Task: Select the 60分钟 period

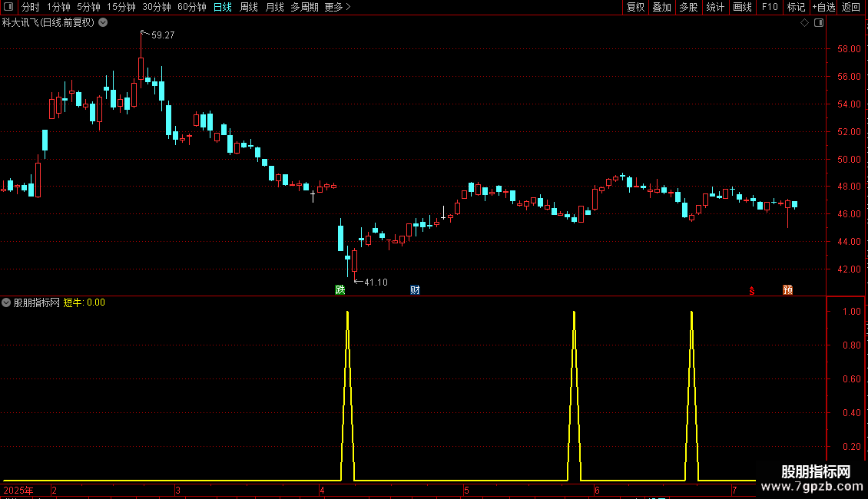Action: click(192, 7)
